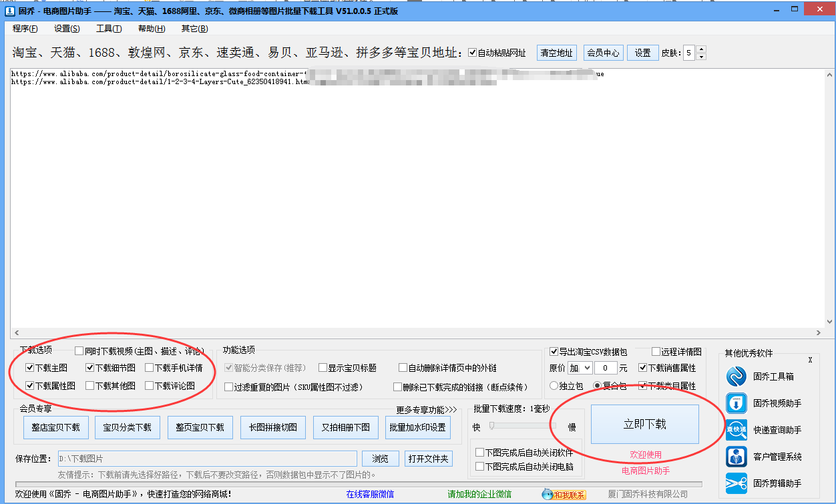The image size is (836, 504).
Task: Open the 其它(B) menu
Action: [194, 29]
